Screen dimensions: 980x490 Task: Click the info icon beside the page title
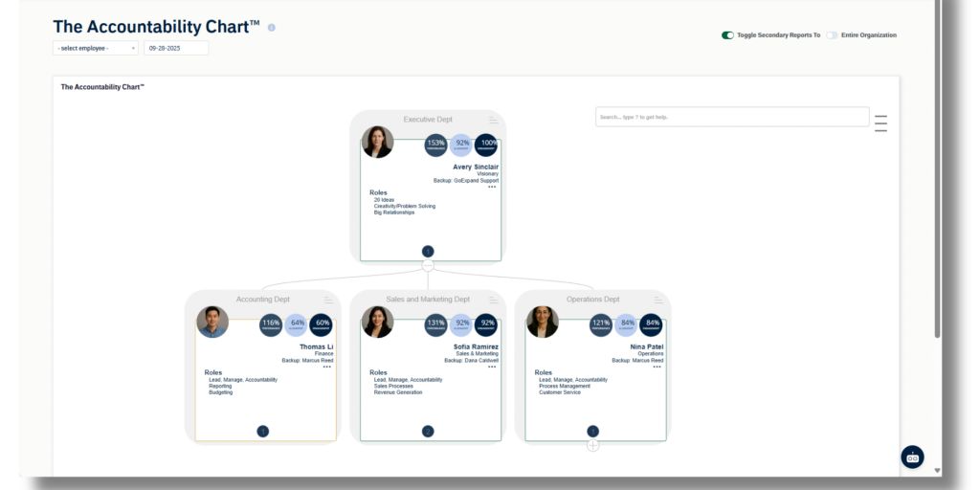(272, 28)
